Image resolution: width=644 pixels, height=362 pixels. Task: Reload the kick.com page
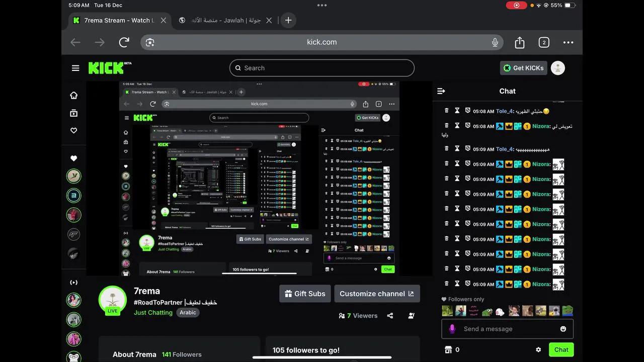tap(124, 42)
